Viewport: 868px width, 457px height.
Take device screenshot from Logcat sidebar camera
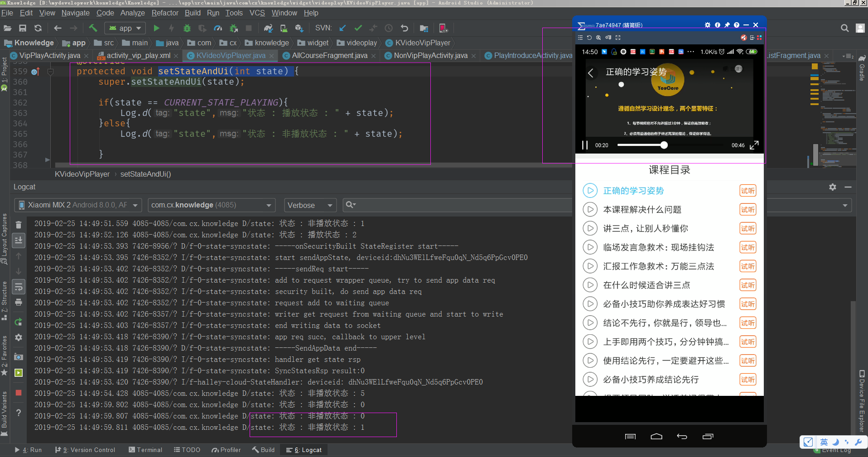(x=19, y=357)
